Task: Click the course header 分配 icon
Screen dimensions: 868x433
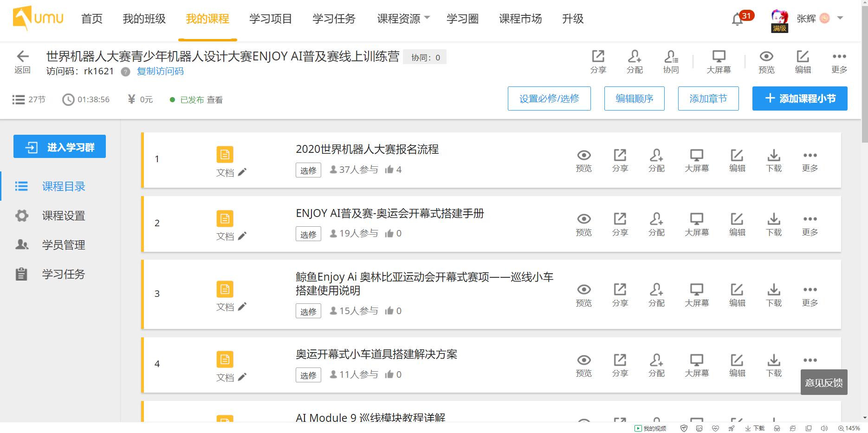Action: click(635, 62)
